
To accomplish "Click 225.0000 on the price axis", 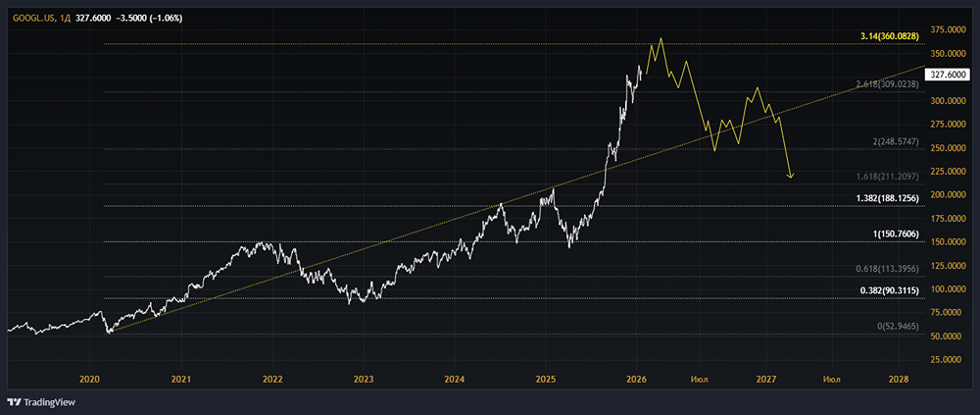I will point(946,172).
